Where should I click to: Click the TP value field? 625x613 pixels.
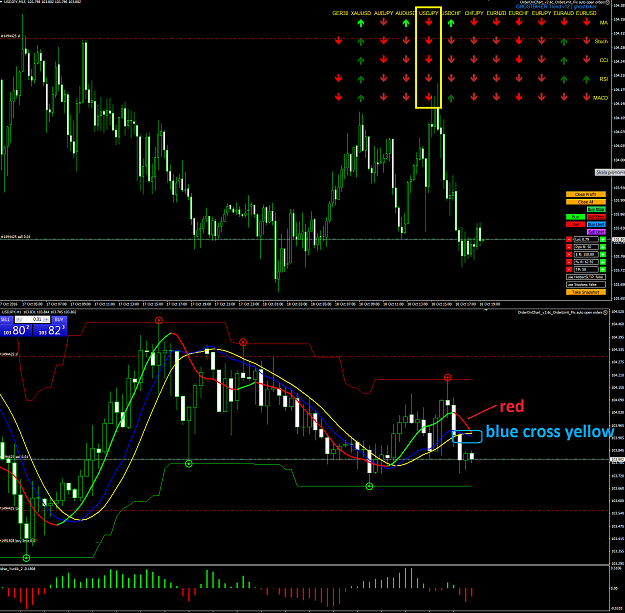click(586, 269)
